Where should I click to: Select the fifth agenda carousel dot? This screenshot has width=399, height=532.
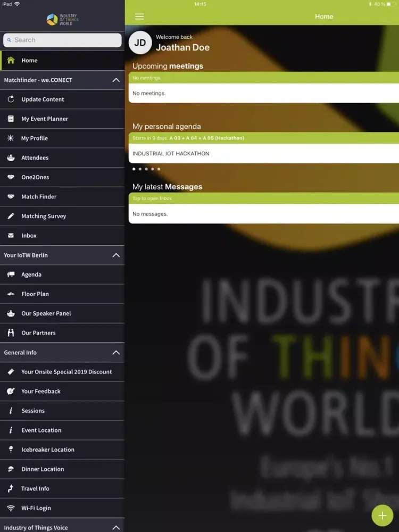point(159,169)
